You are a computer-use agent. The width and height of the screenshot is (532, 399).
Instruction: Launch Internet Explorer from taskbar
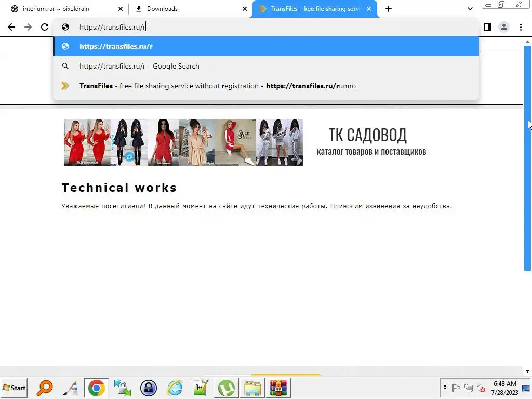[175, 388]
